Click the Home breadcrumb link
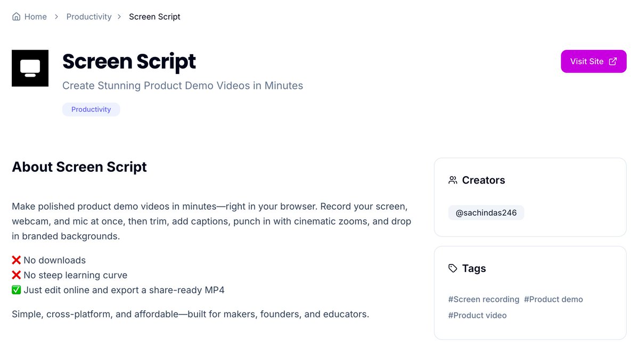 coord(35,16)
